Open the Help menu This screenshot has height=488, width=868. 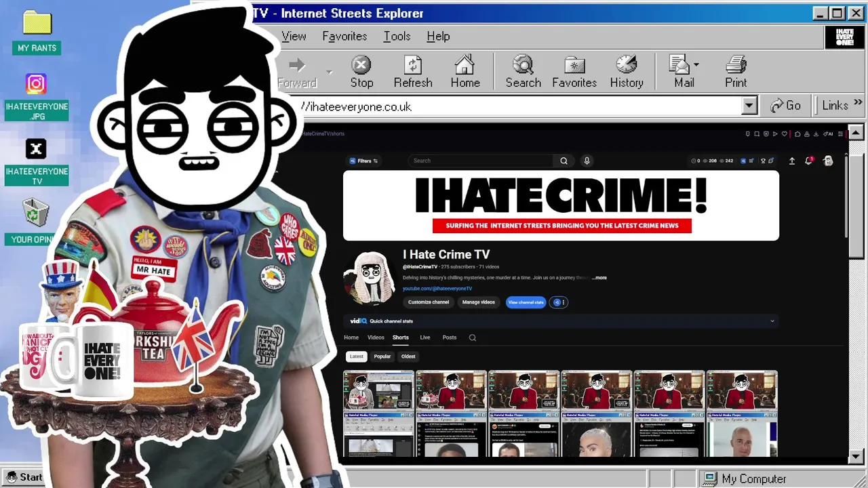[438, 37]
